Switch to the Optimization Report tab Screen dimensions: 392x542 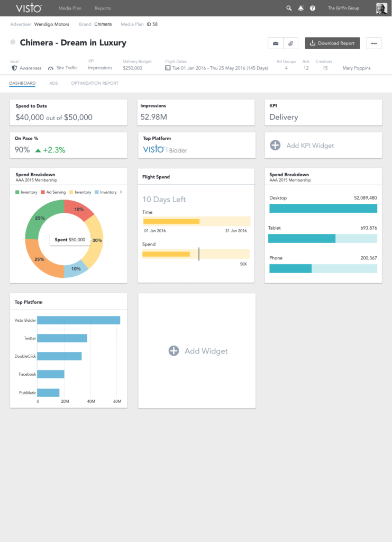(x=95, y=83)
